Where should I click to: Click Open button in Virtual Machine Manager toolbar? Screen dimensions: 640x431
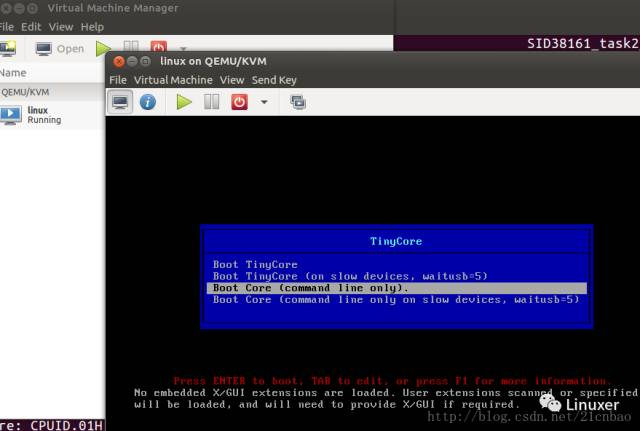point(60,49)
